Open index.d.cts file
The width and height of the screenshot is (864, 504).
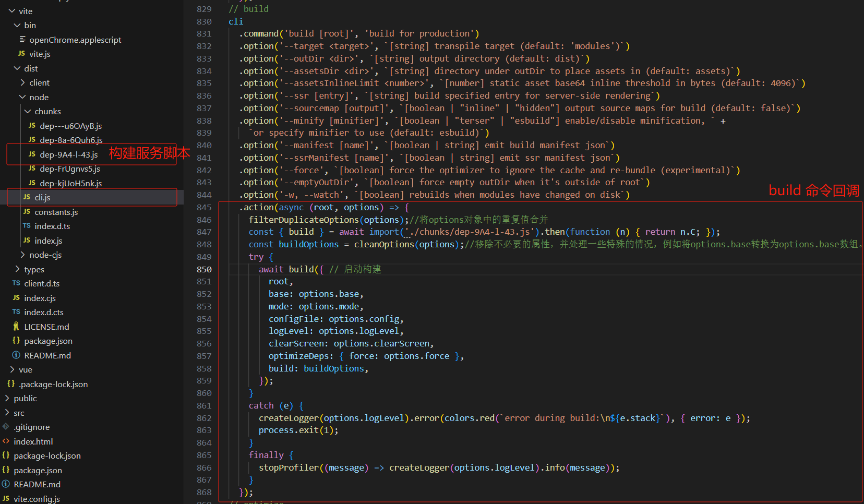44,312
